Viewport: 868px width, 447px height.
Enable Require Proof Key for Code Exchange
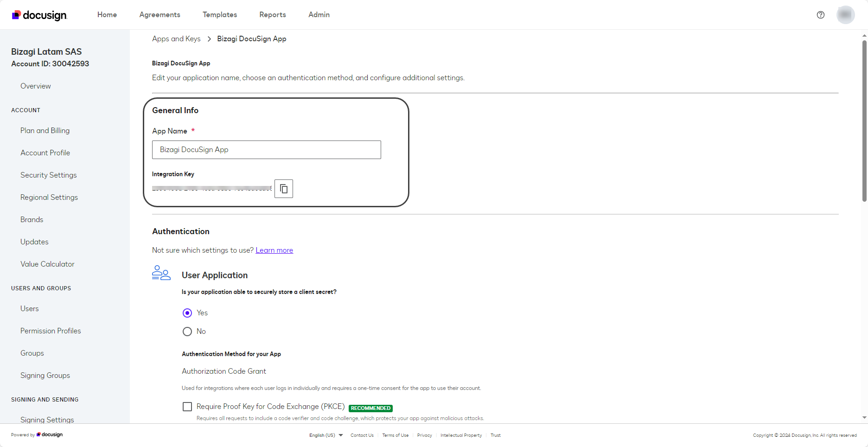(187, 407)
